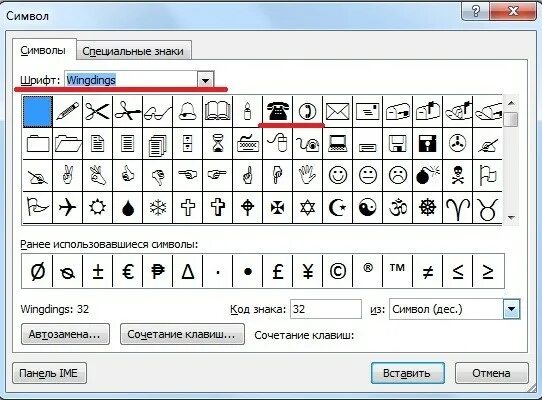
Task: Select the Символы tab
Action: [x=43, y=50]
